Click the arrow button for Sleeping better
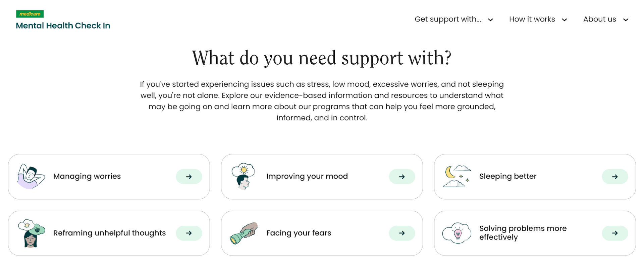644x267 pixels. (x=615, y=177)
